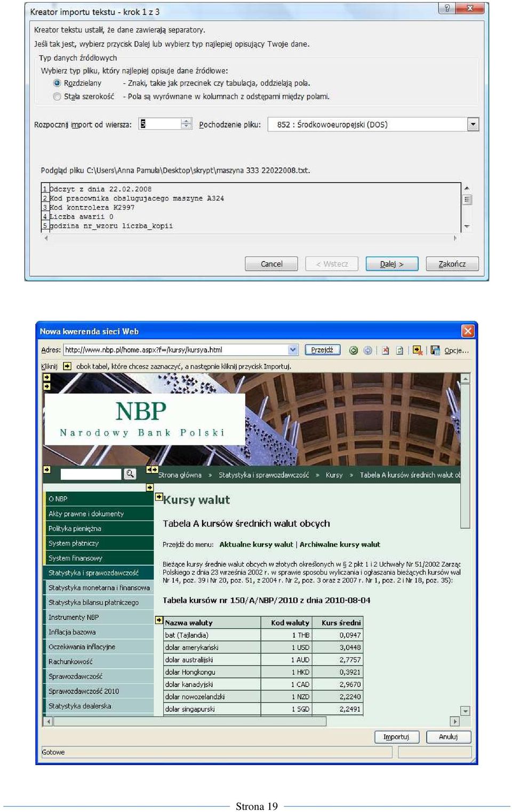
Task: Click the Back navigation icon in web query toolbar
Action: 353,351
